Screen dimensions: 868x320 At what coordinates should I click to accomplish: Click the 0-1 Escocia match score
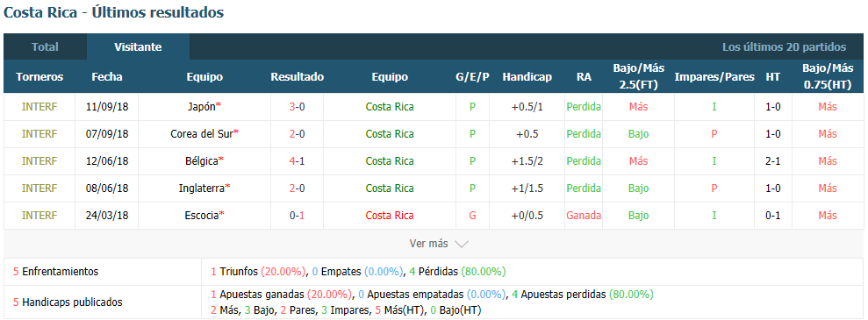(x=297, y=215)
